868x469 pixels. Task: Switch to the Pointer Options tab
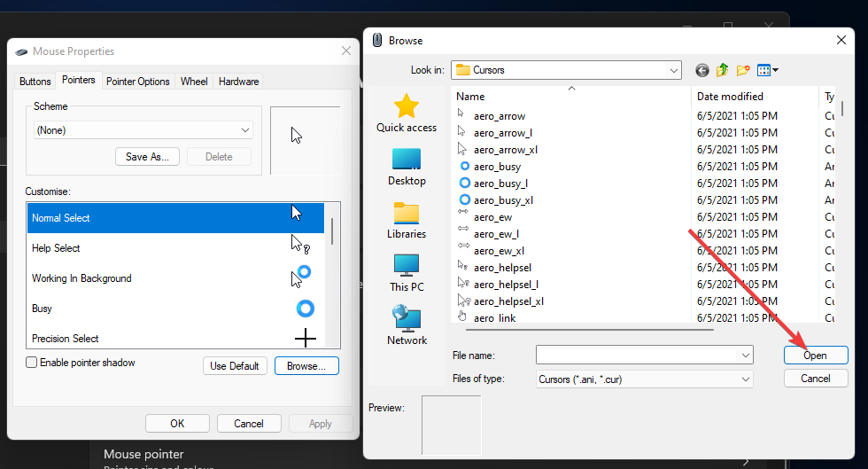[x=138, y=81]
